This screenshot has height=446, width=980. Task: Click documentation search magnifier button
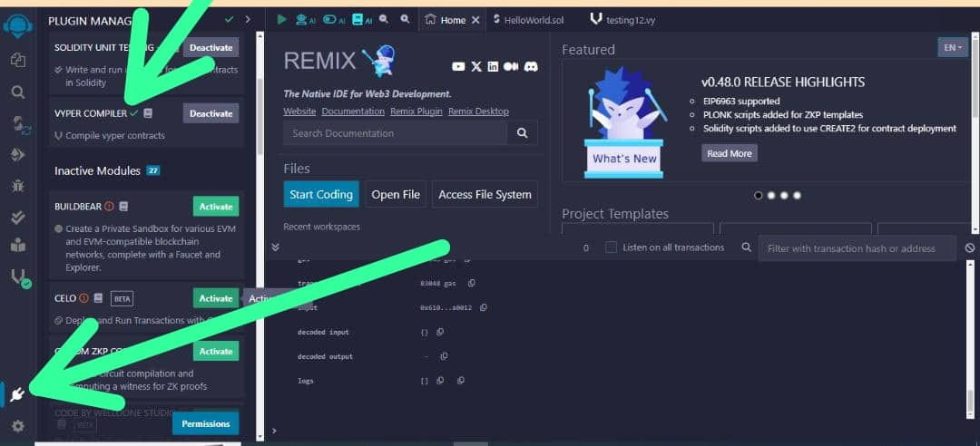click(522, 133)
